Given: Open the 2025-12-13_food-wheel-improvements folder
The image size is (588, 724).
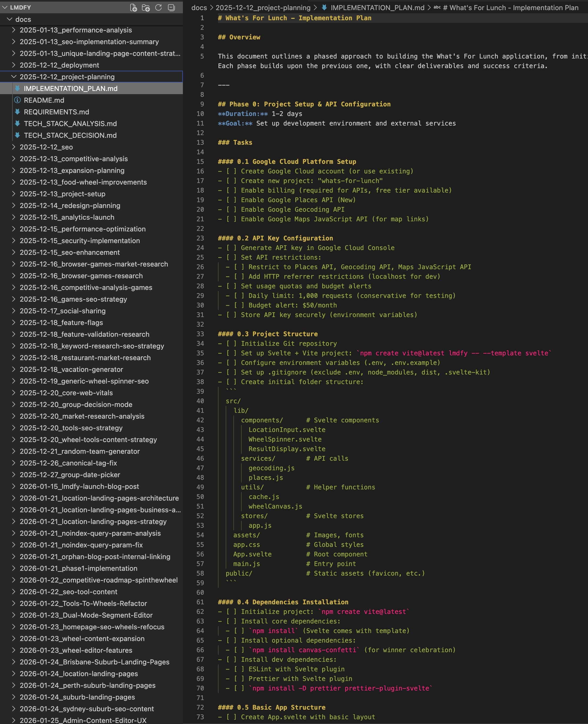Looking at the screenshot, I should pos(83,182).
